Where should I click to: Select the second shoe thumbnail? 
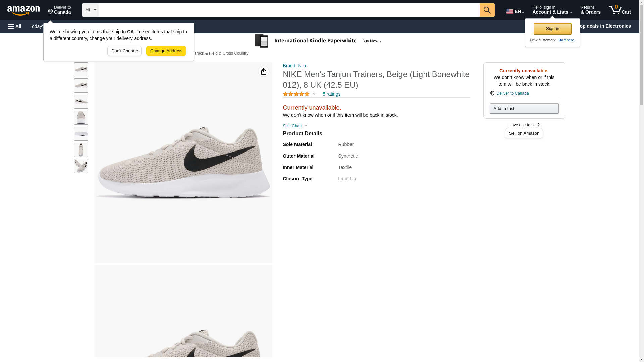[81, 85]
